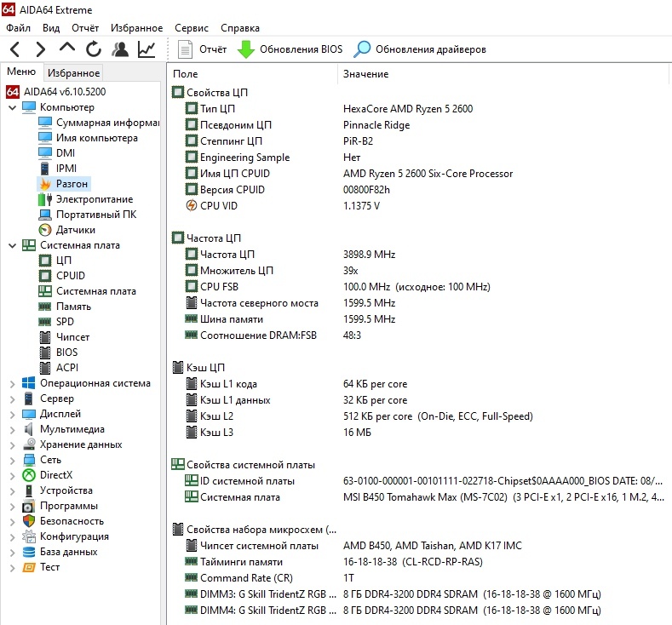Select the Тайминги памяти row
This screenshot has width=672, height=625.
pos(419,562)
